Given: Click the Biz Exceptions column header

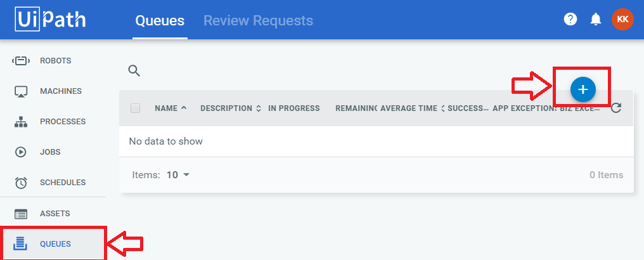Looking at the screenshot, I should [x=580, y=108].
